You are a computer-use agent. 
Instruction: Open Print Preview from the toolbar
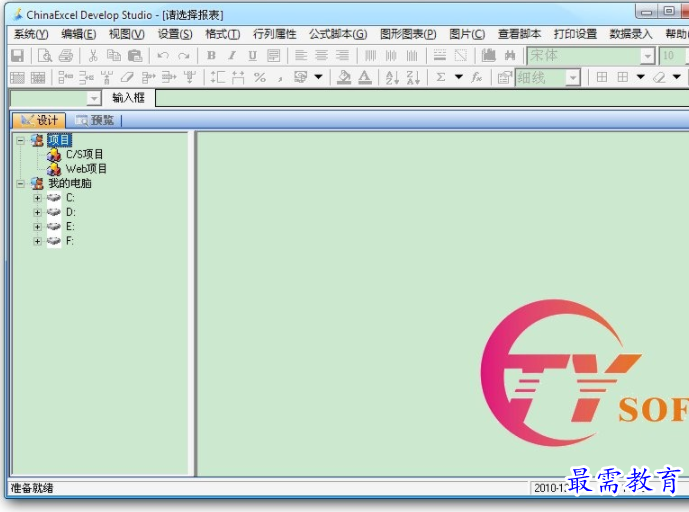44,56
